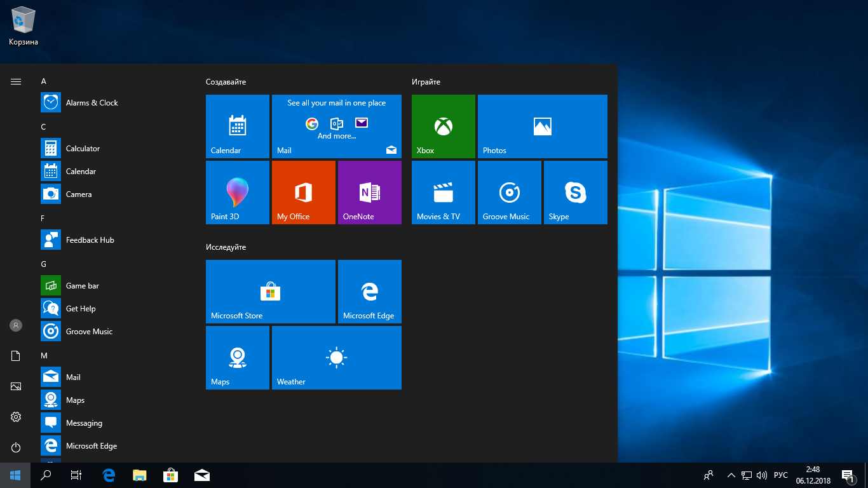Viewport: 868px width, 488px height.
Task: Open the My Office tile
Action: pyautogui.click(x=304, y=193)
